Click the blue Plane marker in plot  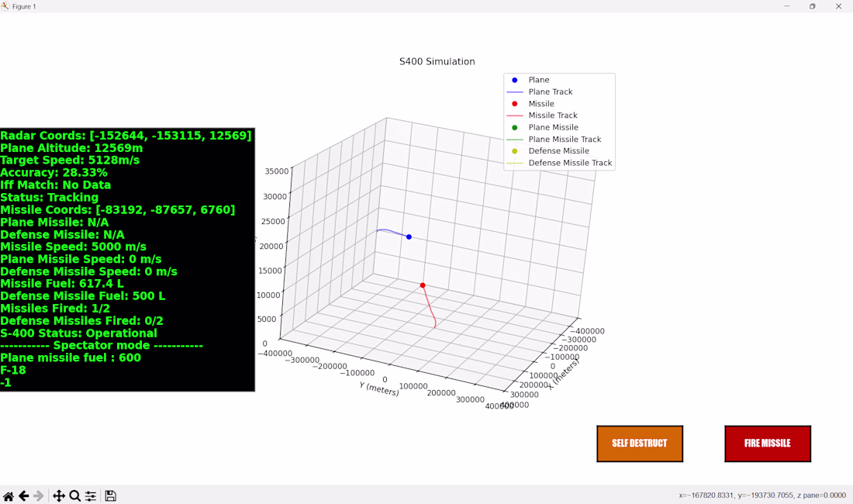[x=409, y=237]
